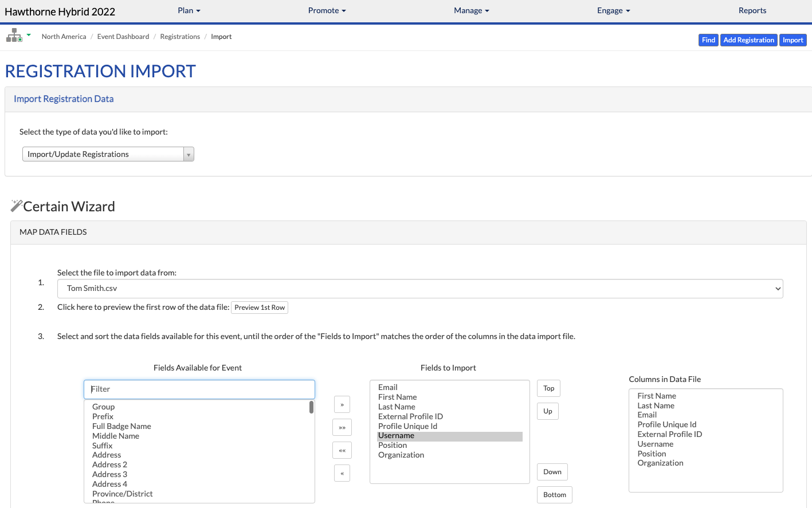This screenshot has width=812, height=508.
Task: Click the Preview 1st Row button
Action: [260, 308]
